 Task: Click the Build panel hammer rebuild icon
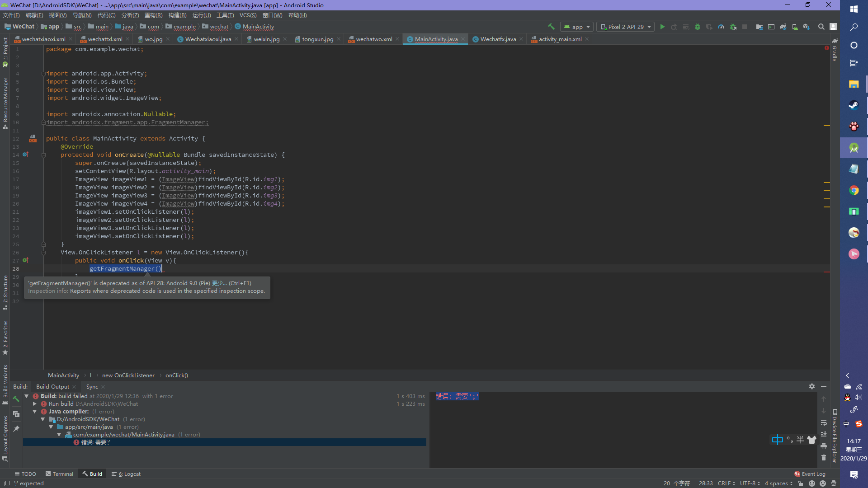point(16,399)
